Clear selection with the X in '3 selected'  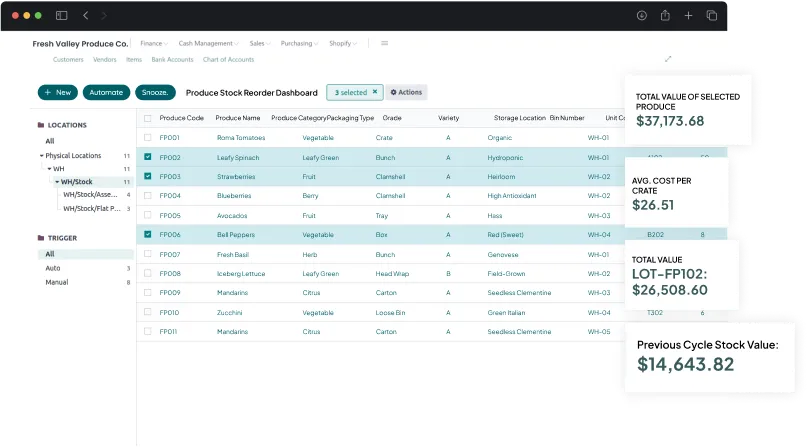point(375,92)
